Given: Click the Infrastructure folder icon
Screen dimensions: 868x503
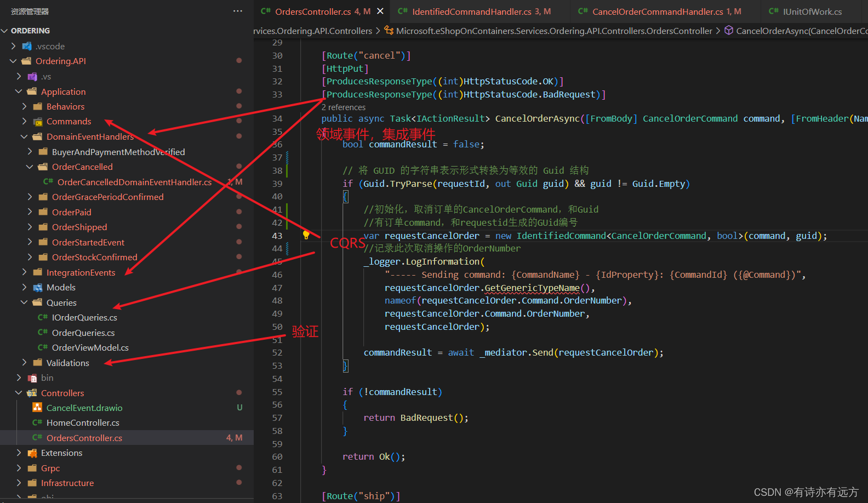Looking at the screenshot, I should [32, 483].
